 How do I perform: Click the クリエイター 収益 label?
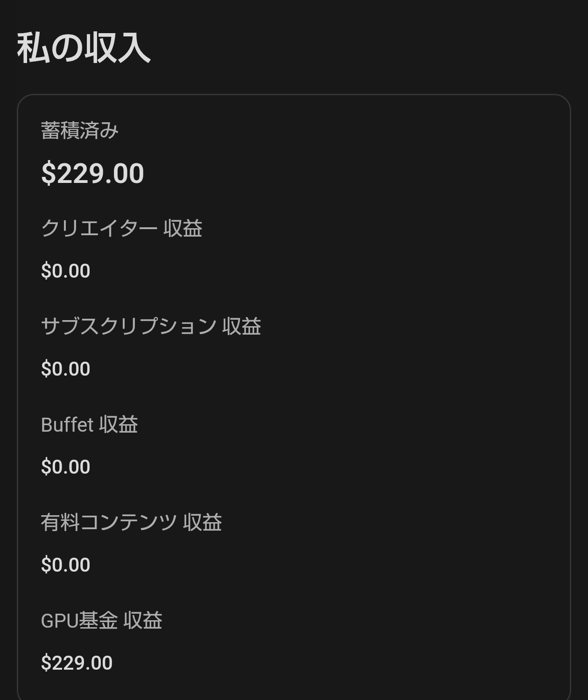point(121,229)
